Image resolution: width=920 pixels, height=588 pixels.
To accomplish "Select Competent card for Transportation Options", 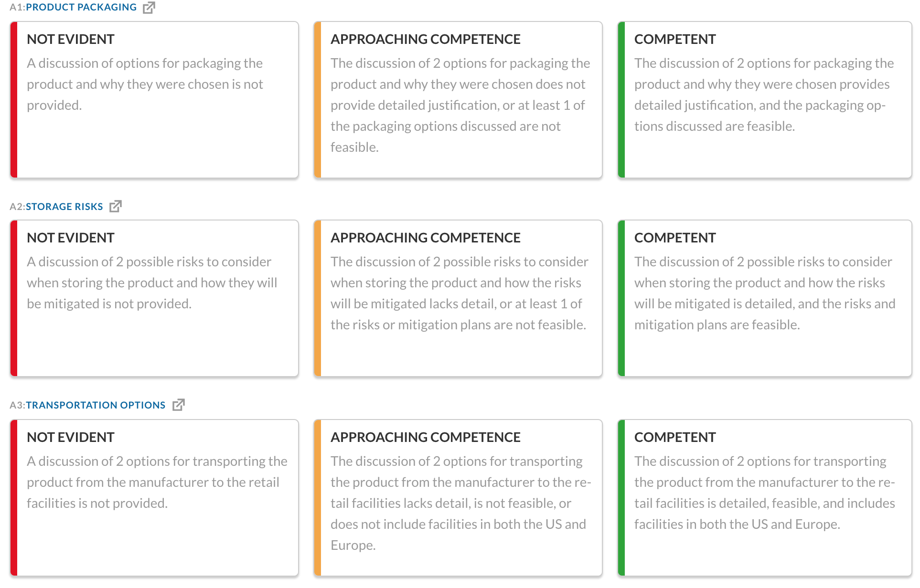I will [765, 498].
